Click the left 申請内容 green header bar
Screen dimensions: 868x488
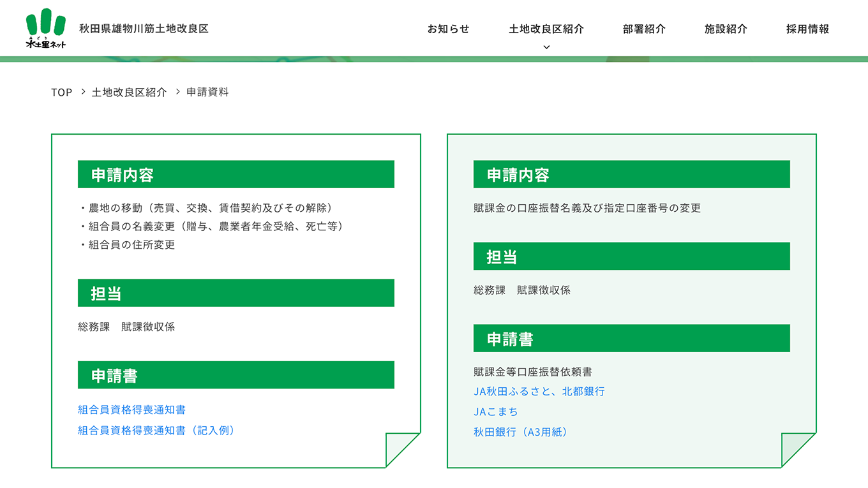(x=236, y=174)
